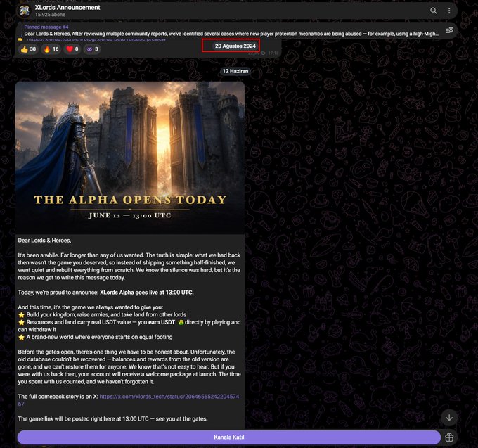Click the 12 Haziran date badge
Viewport: 478px width, 448px height.
pyautogui.click(x=235, y=71)
